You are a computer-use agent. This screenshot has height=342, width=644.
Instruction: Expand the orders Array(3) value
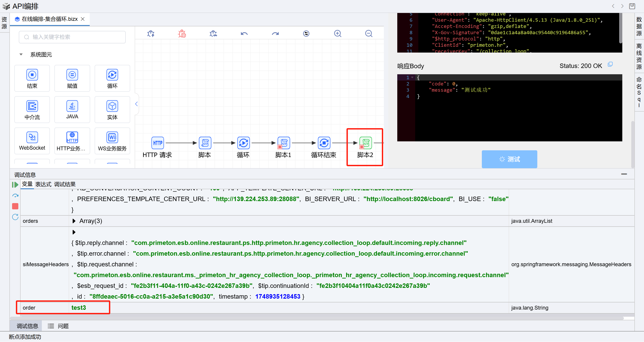(74, 221)
